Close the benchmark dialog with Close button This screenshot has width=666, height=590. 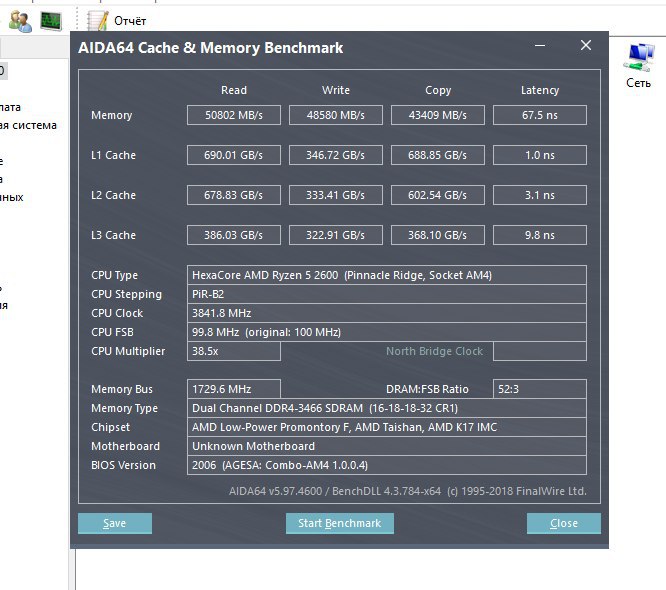[564, 523]
